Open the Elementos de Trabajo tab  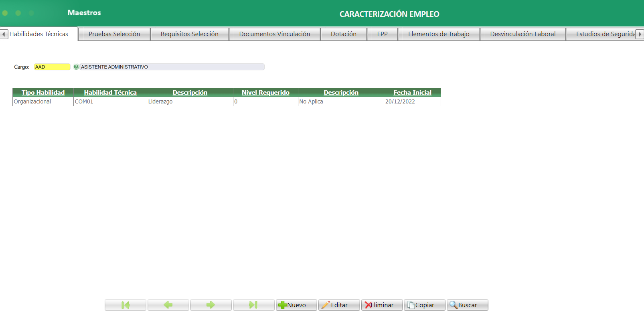[439, 34]
